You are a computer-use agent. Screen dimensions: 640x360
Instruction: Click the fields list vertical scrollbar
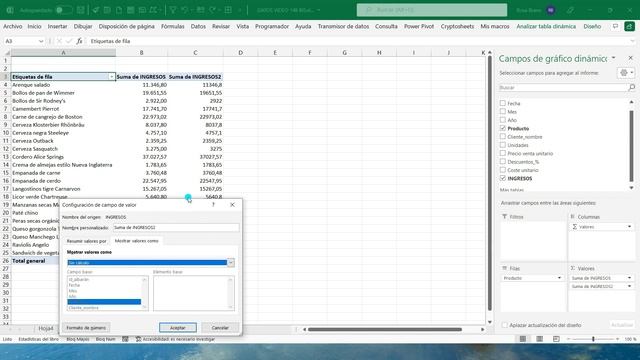coord(631,145)
